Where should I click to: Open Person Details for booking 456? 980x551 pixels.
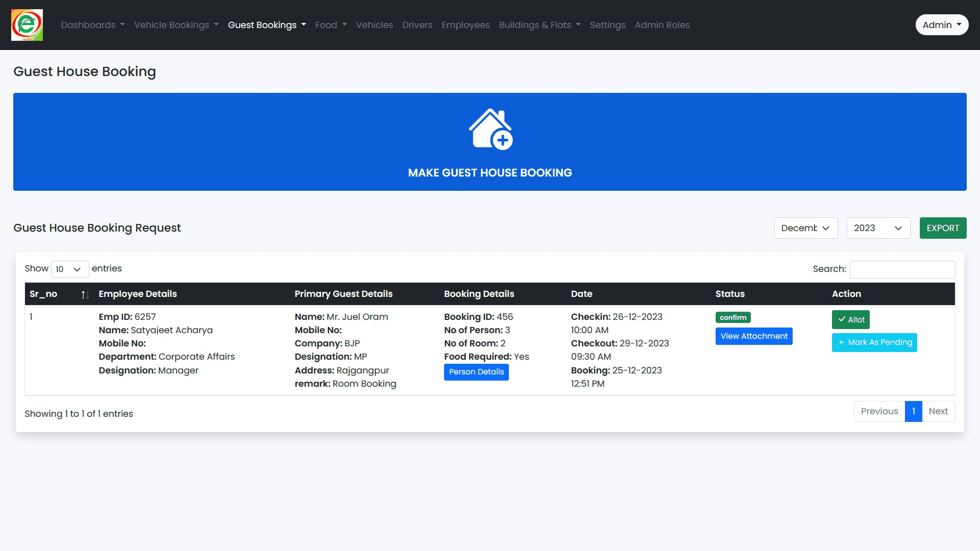pyautogui.click(x=476, y=372)
